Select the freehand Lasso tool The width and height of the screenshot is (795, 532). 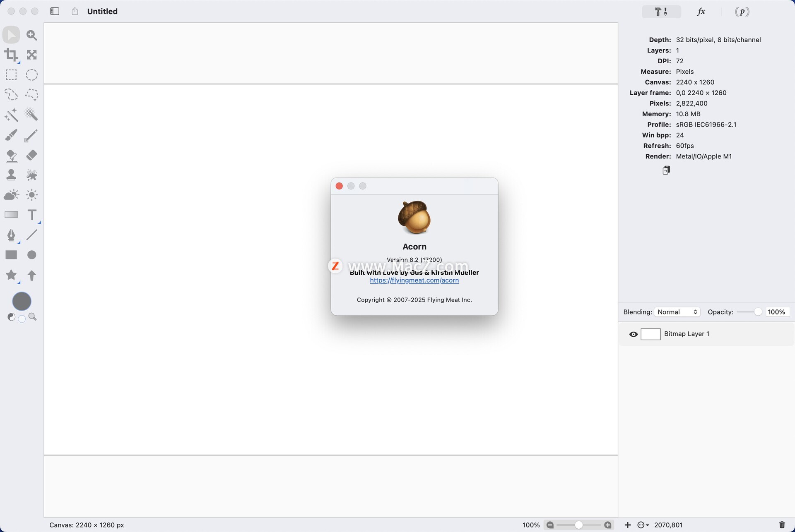(x=11, y=95)
